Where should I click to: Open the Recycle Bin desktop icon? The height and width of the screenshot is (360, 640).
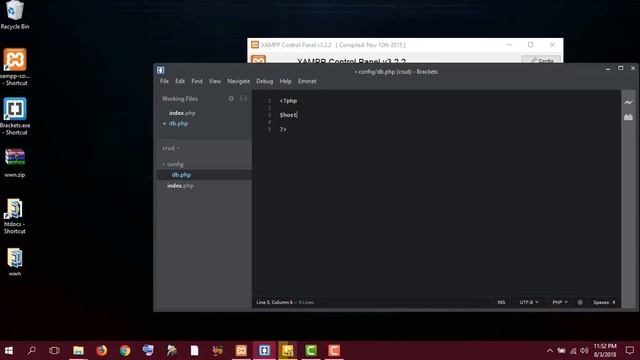pyautogui.click(x=15, y=15)
